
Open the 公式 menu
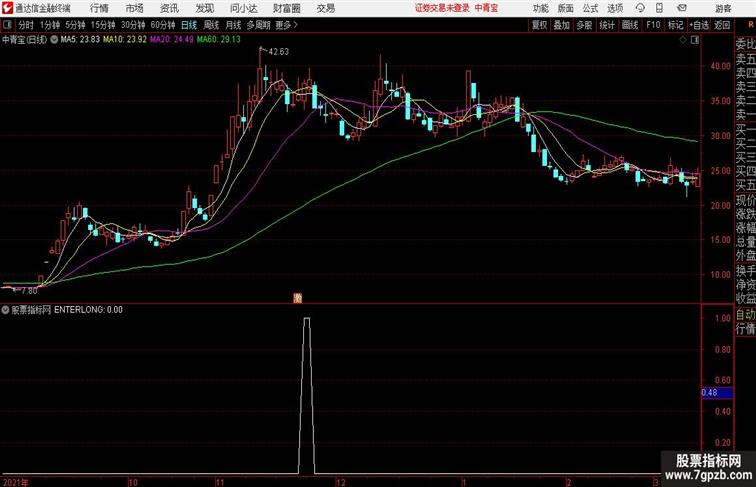tap(590, 8)
